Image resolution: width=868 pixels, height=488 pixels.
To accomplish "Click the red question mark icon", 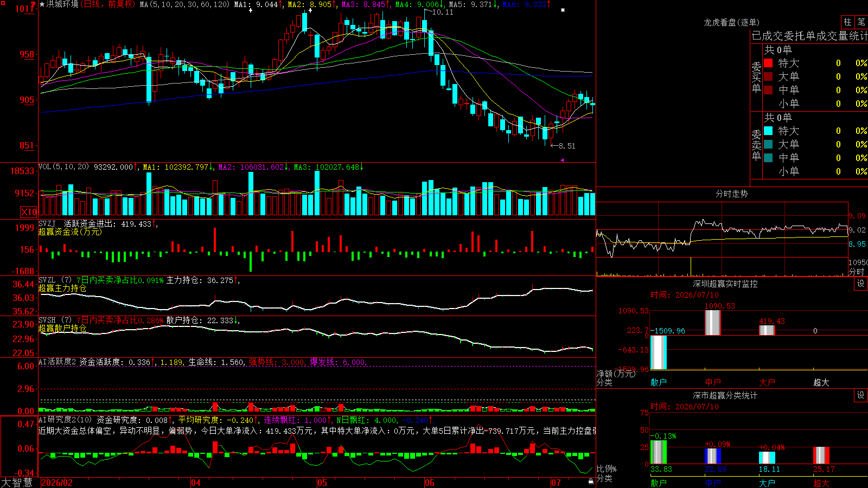I will coord(33,5).
